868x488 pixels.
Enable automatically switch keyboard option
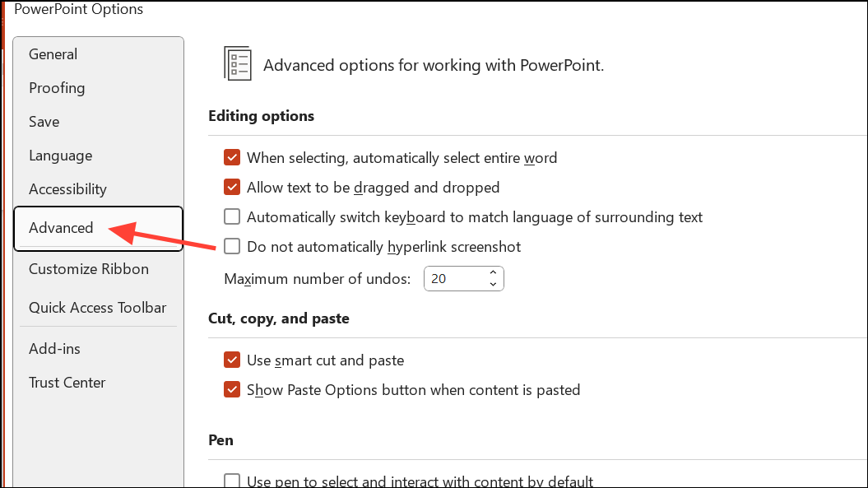point(232,217)
